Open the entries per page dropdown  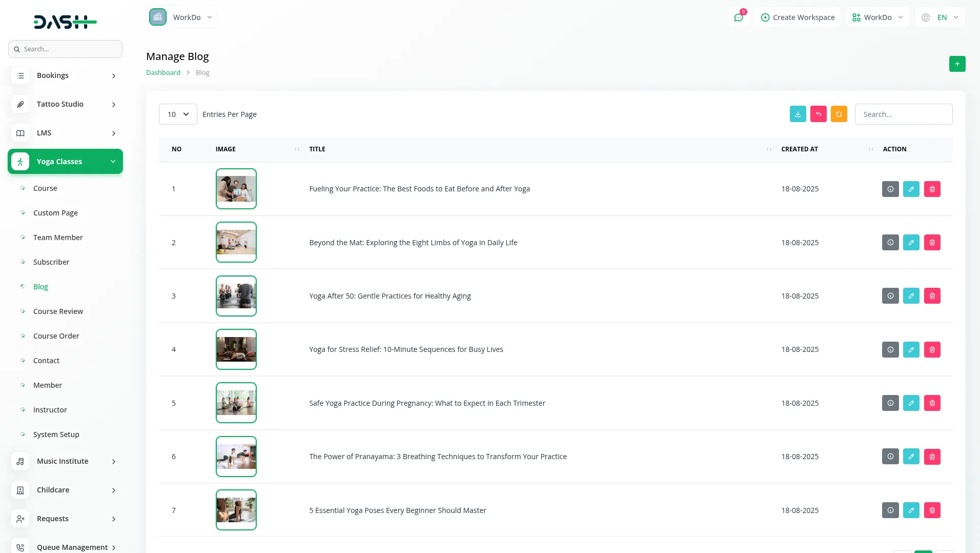(x=178, y=114)
